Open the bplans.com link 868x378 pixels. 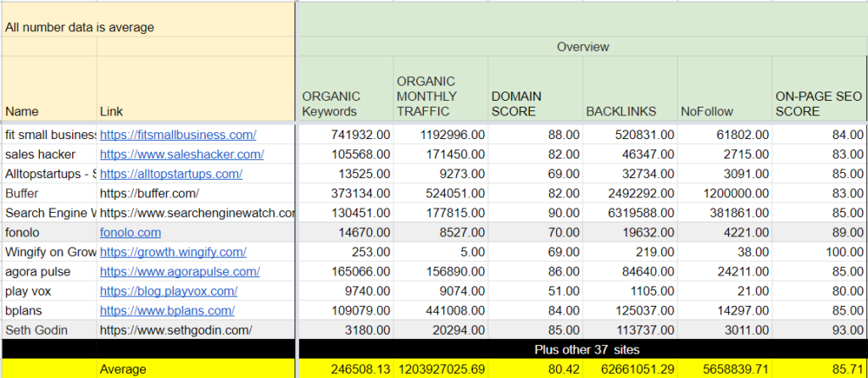[167, 310]
